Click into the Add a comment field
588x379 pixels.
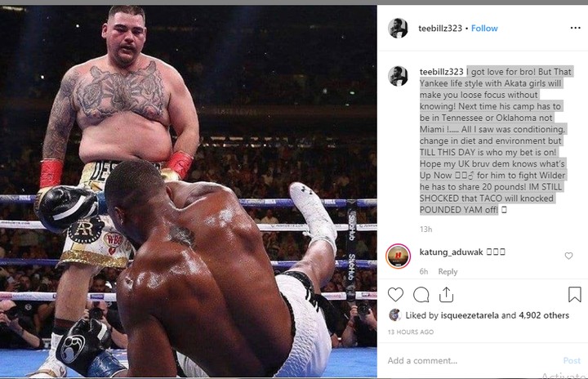tap(473, 360)
